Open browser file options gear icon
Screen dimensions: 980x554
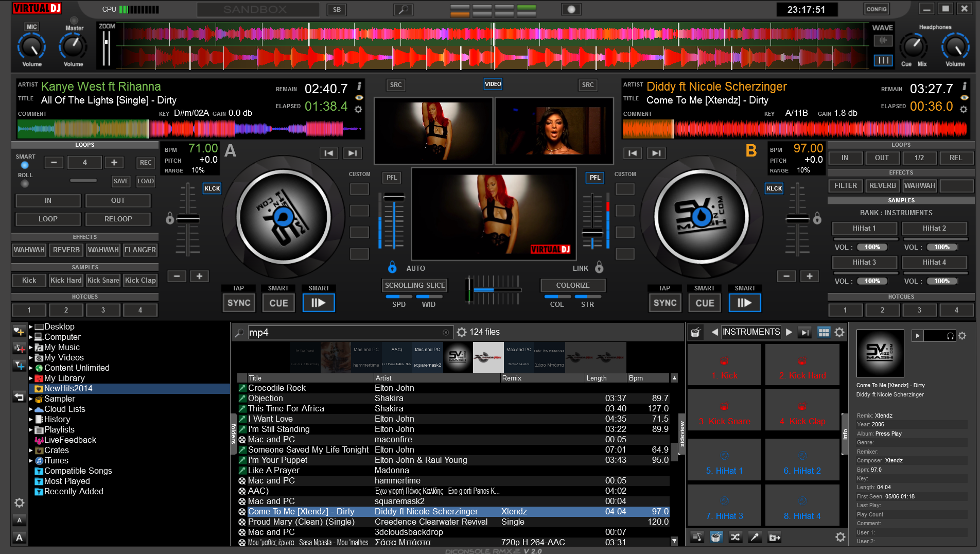pos(462,332)
